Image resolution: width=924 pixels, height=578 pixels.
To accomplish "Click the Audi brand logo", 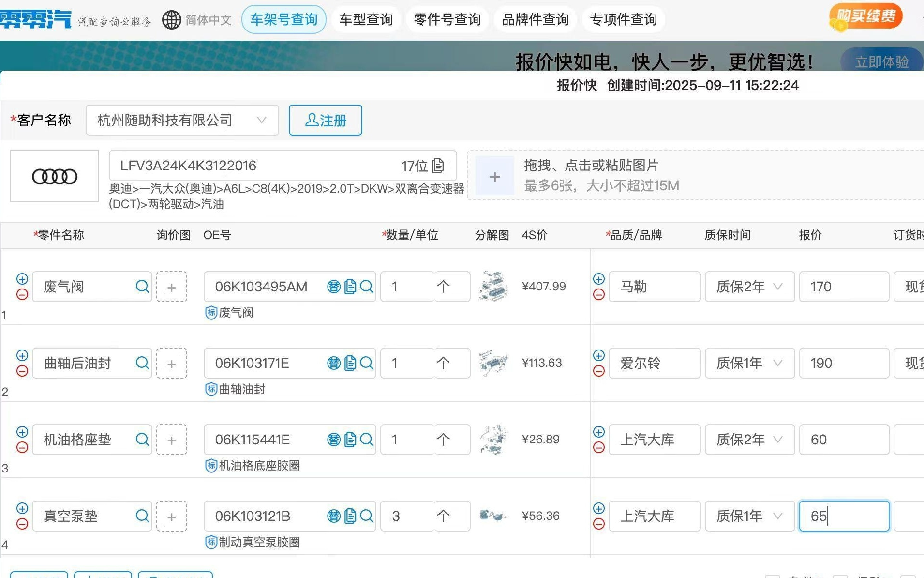I will click(x=55, y=176).
